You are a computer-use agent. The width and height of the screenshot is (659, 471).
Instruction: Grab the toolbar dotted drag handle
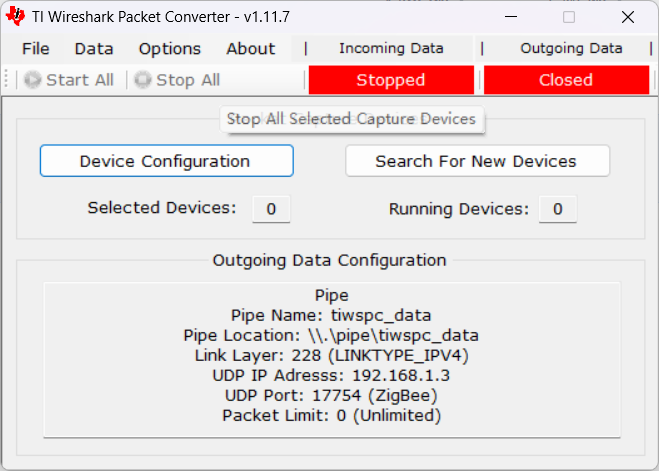[6, 79]
